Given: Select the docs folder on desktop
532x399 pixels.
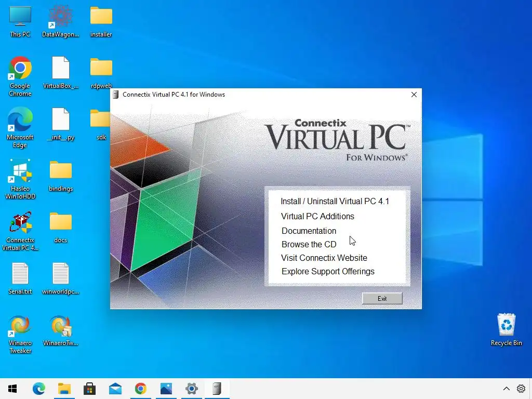Looking at the screenshot, I should 60,228.
